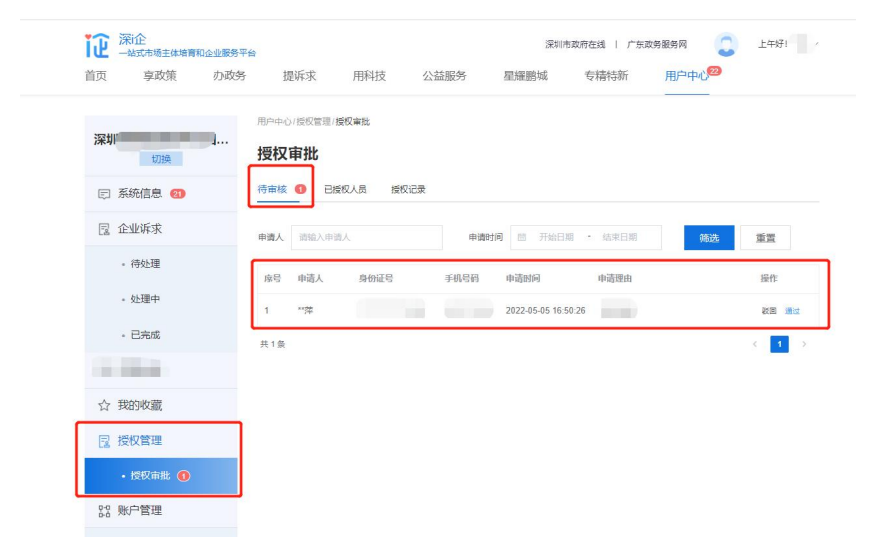873x560 pixels.
Task: Click 授权管理 in the breadcrumb
Action: pyautogui.click(x=313, y=121)
